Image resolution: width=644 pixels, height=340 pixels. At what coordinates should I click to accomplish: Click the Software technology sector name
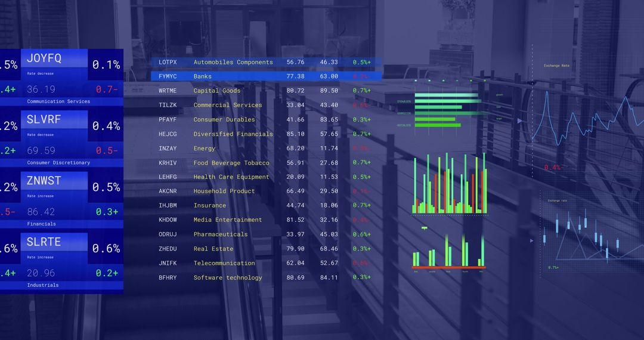228,277
